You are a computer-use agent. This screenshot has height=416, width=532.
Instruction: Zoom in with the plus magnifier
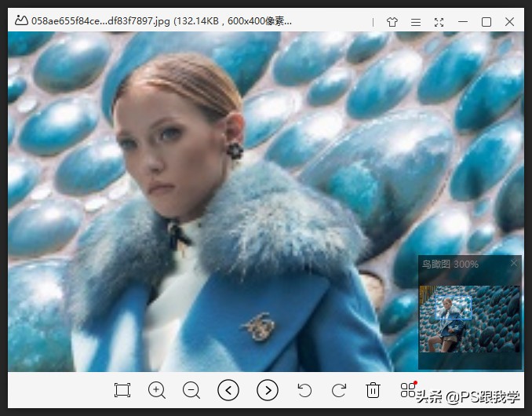click(157, 390)
